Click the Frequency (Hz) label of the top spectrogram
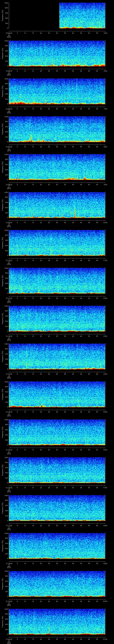The image size is (114, 644). point(3,16)
